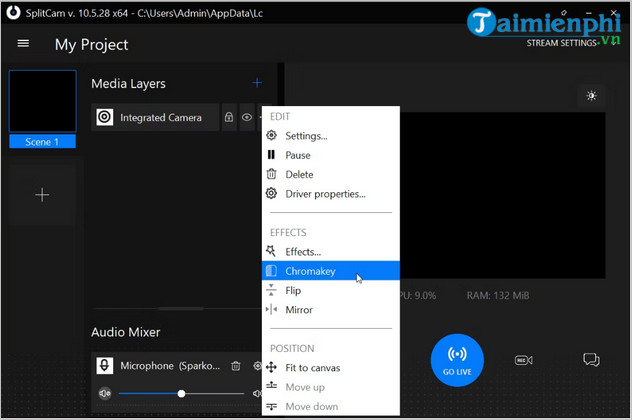Screen dimensions: 632x420
Task: Click the brightness icon above the preview
Action: [591, 96]
